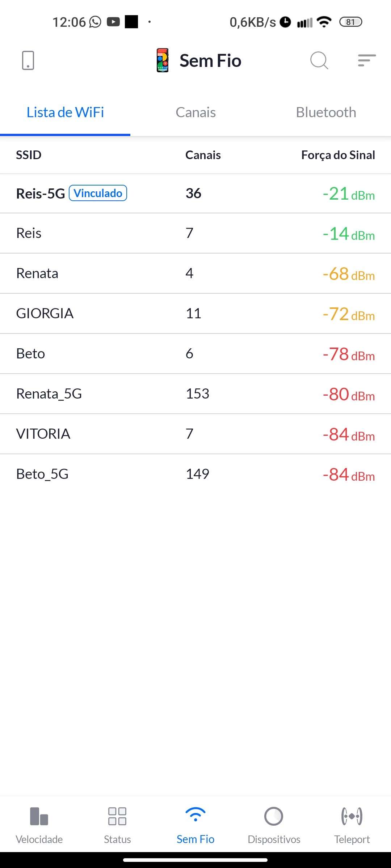
Task: Open the Dispositivos circle icon
Action: [x=274, y=817]
